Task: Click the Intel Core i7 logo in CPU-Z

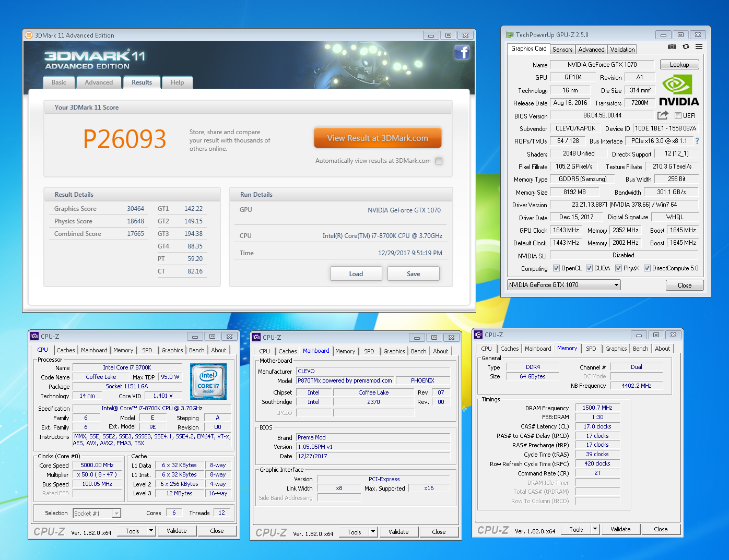Action: 208,382
